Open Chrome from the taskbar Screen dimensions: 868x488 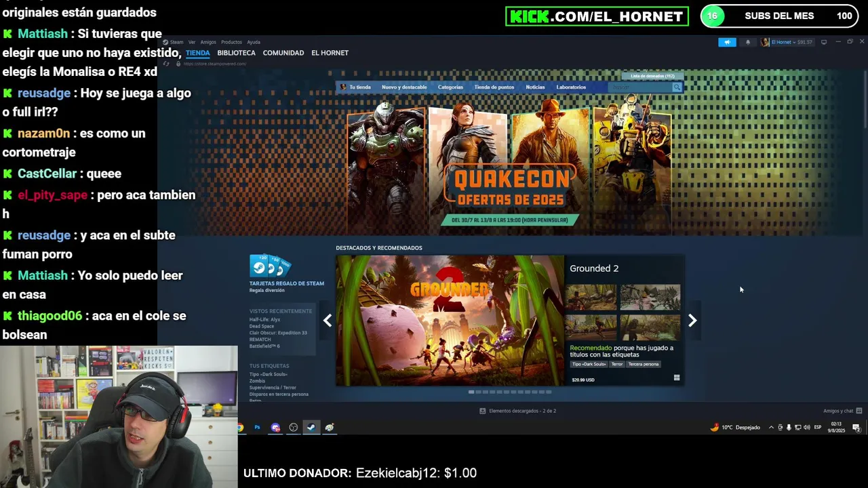pos(240,428)
